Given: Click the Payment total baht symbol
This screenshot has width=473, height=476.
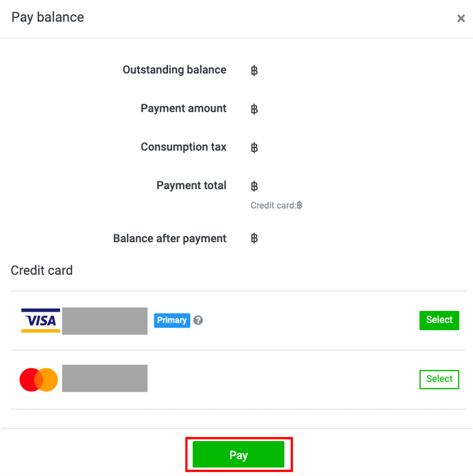Looking at the screenshot, I should pos(254,186).
